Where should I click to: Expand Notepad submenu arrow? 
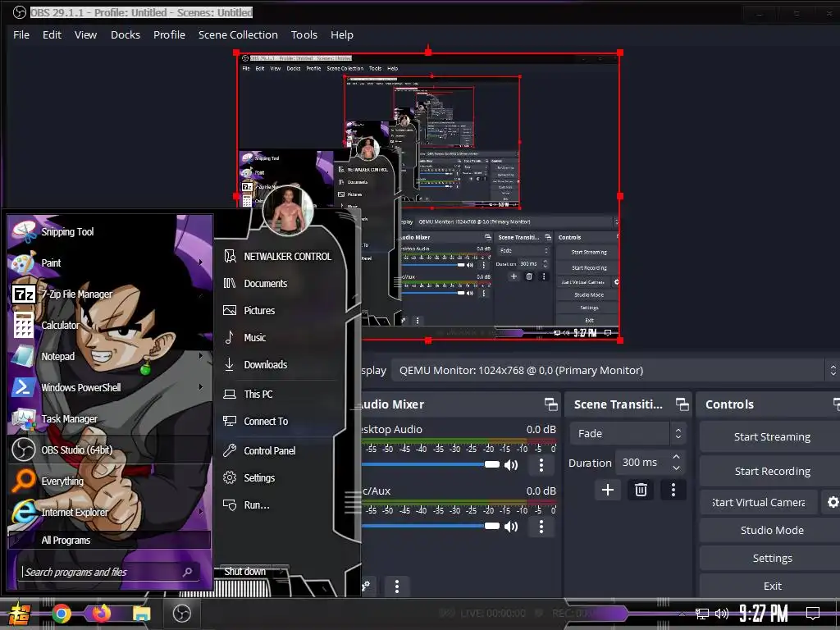(x=201, y=356)
